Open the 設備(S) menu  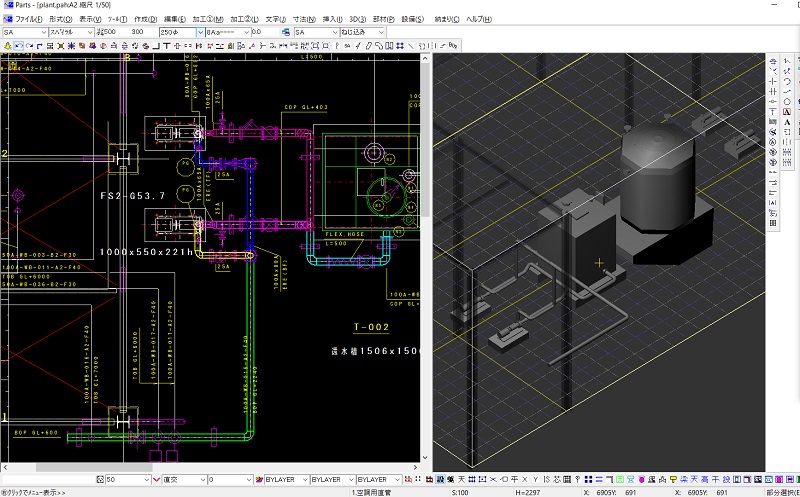[412, 19]
